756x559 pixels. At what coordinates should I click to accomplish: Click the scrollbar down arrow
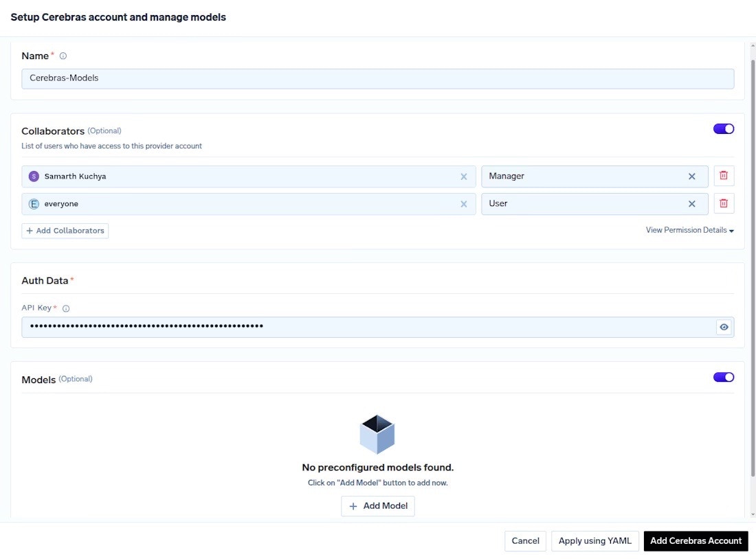coord(753,515)
